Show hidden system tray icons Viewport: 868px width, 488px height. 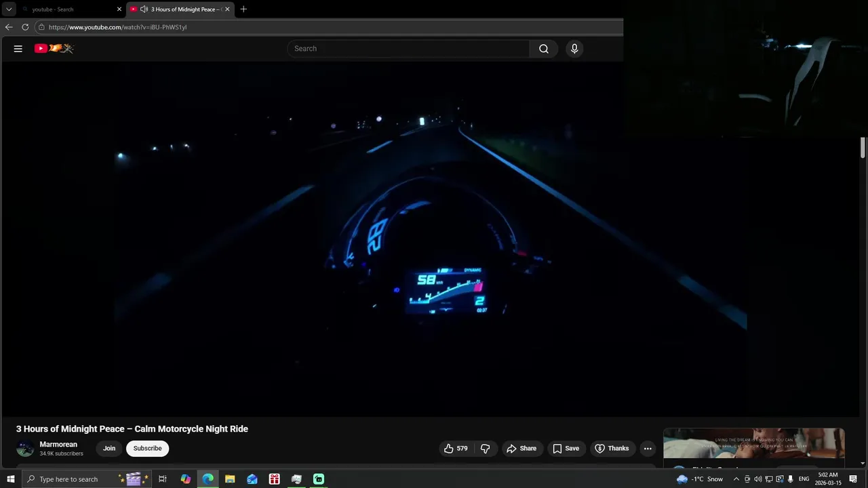click(x=736, y=479)
